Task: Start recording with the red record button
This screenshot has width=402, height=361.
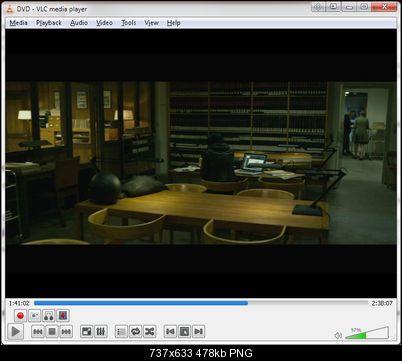Action: (20, 315)
